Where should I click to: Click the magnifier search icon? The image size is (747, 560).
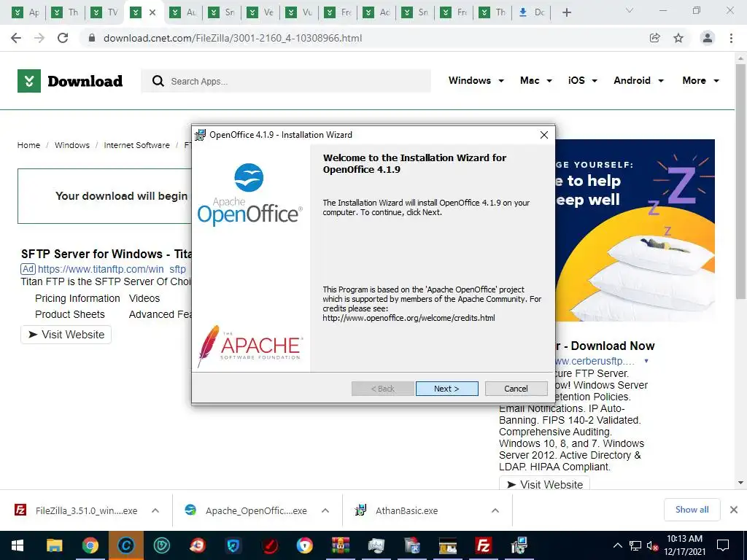(x=158, y=81)
